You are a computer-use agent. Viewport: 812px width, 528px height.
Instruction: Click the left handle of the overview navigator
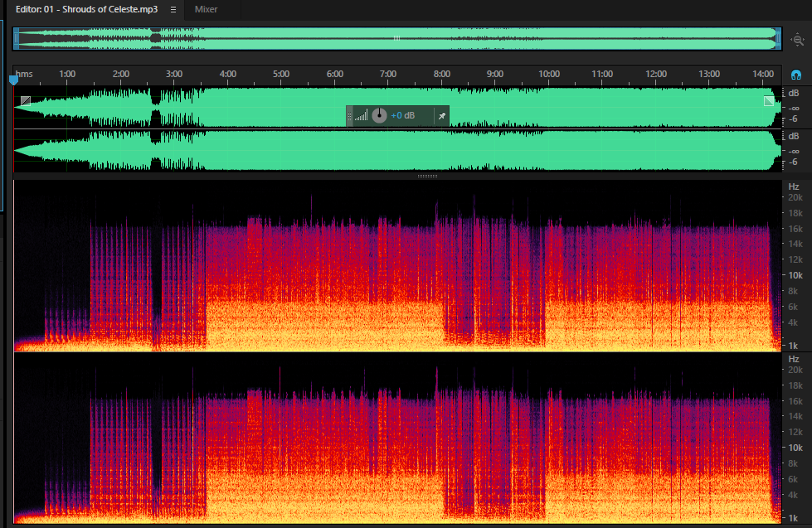coord(16,39)
